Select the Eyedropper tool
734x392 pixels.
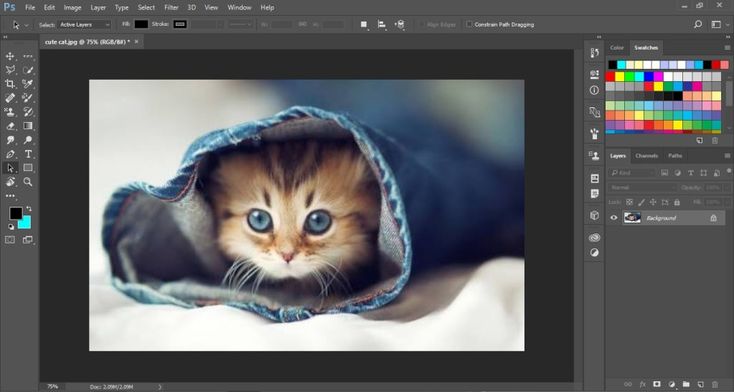click(28, 84)
